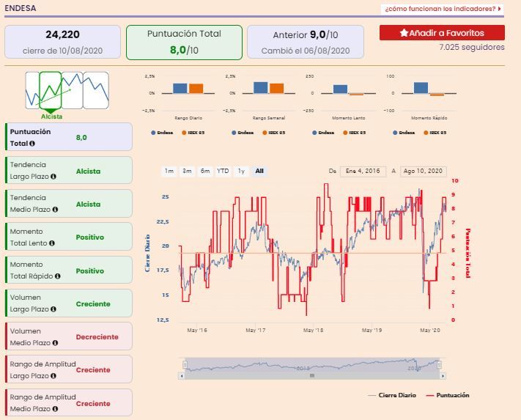
Task: Click the cierre de 10/08/2020 text
Action: tap(62, 51)
